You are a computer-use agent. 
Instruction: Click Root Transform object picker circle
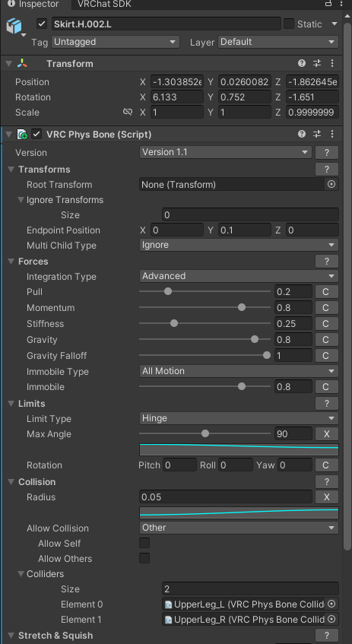[x=331, y=185]
